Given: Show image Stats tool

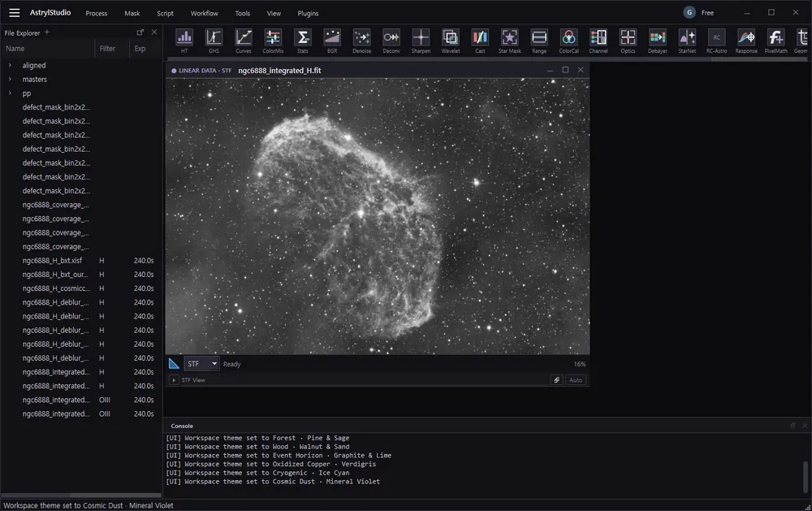Looking at the screenshot, I should (302, 41).
